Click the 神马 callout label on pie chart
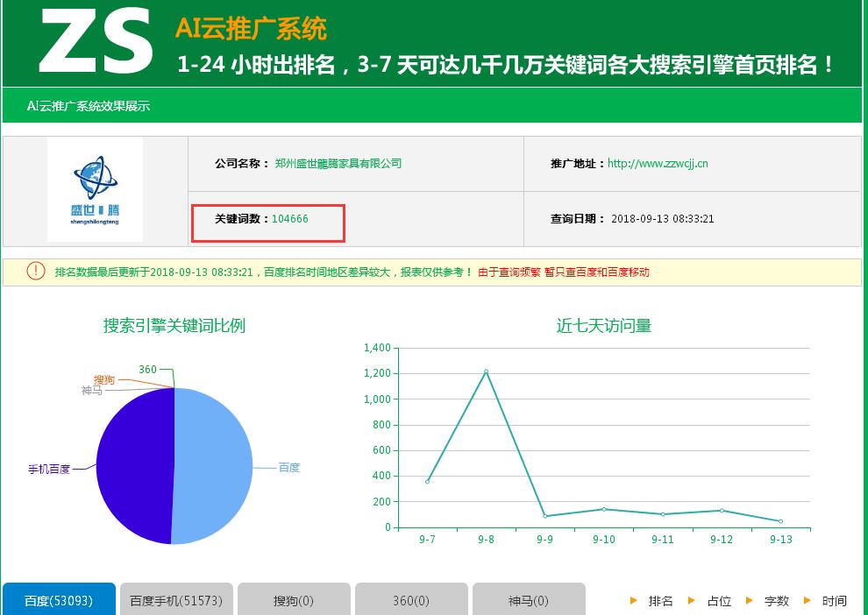Viewport: 868px width, 615px height. pos(89,391)
